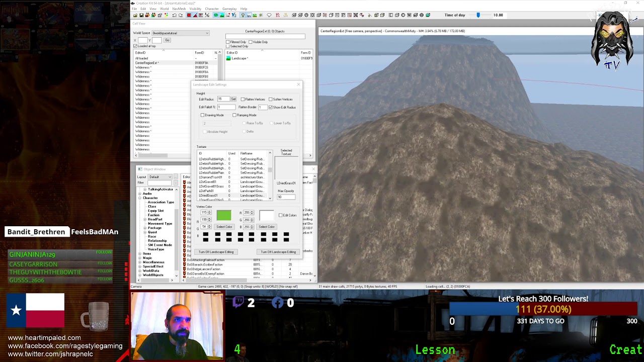This screenshot has width=644, height=362.
Task: Adjust the Time of day slider
Action: (478, 15)
